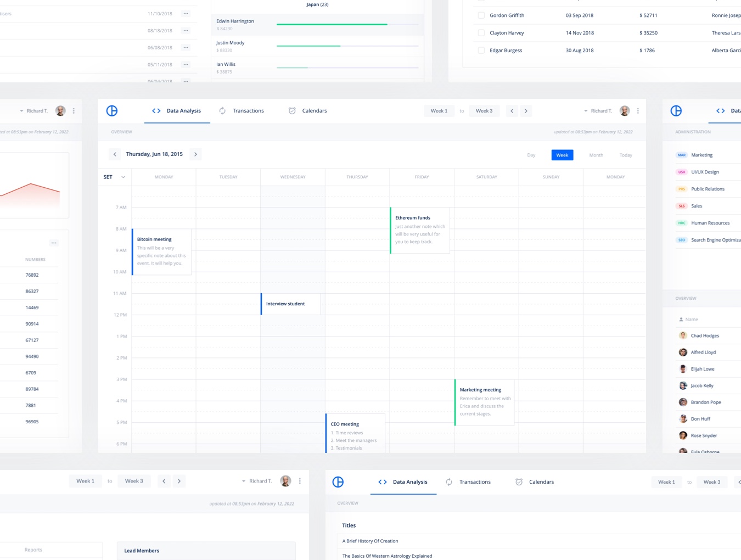Click the logo icon in the calendar window header
The height and width of the screenshot is (560, 741).
tap(112, 111)
